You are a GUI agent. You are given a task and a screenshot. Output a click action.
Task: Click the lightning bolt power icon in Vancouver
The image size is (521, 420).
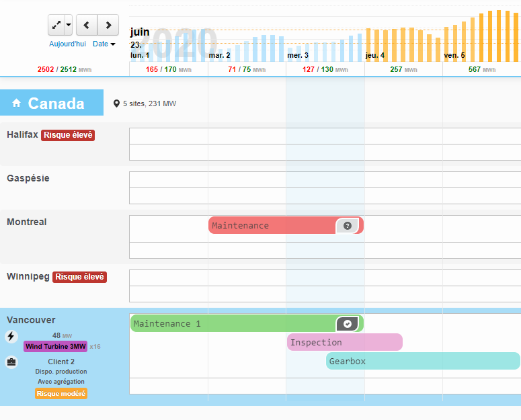click(x=11, y=337)
